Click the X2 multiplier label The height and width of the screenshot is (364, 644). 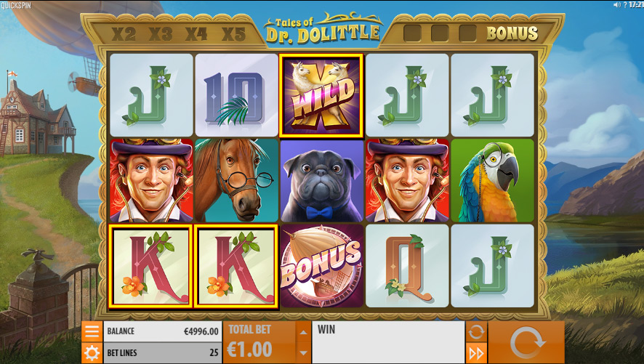[x=124, y=34]
